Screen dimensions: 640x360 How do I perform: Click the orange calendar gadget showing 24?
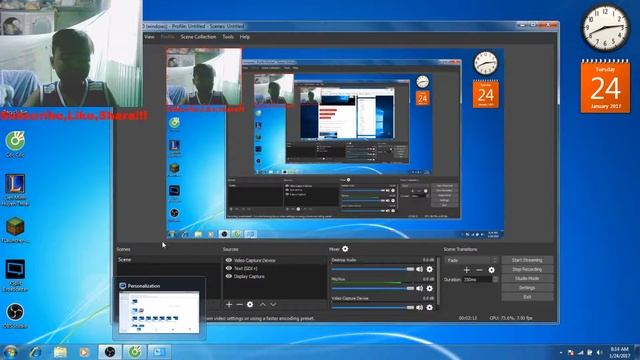click(x=605, y=87)
